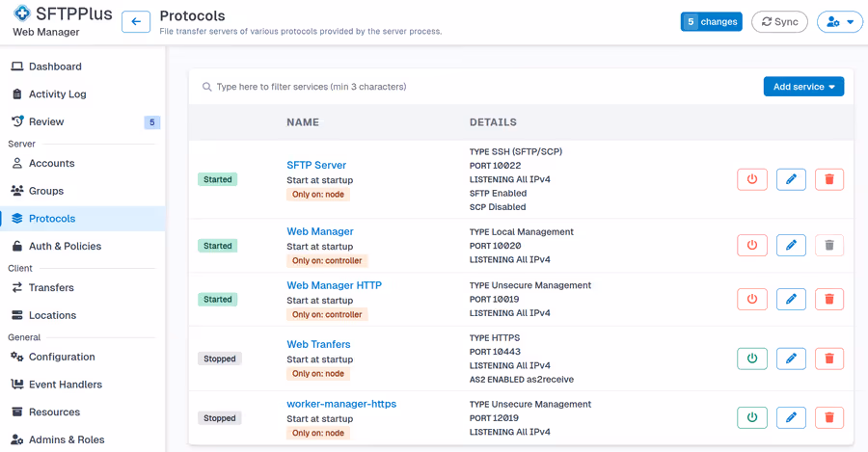Click disabled trash icon for Web Manager

pyautogui.click(x=829, y=245)
